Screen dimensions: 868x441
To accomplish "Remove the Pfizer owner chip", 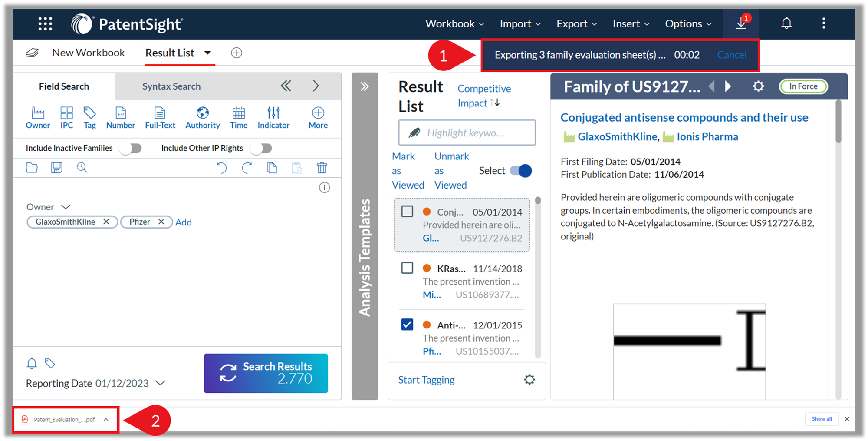I will pos(161,222).
